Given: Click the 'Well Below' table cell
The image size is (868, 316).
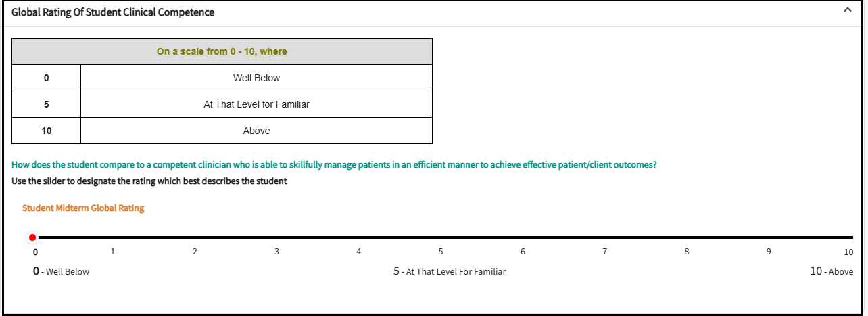Looking at the screenshot, I should tap(256, 78).
